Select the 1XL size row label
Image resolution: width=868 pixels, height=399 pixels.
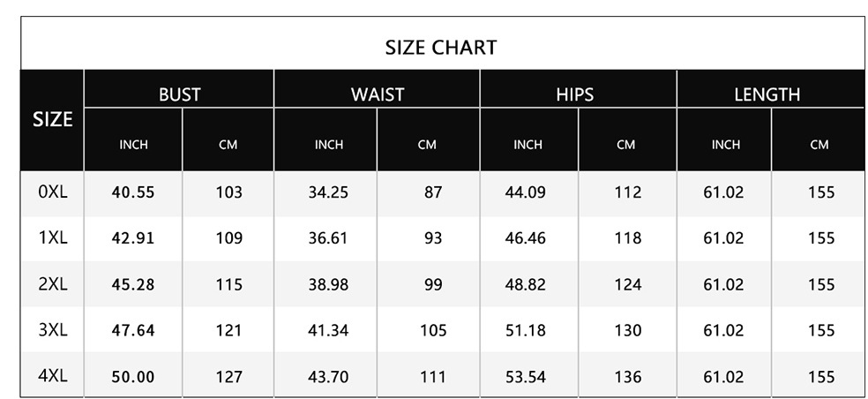point(53,238)
